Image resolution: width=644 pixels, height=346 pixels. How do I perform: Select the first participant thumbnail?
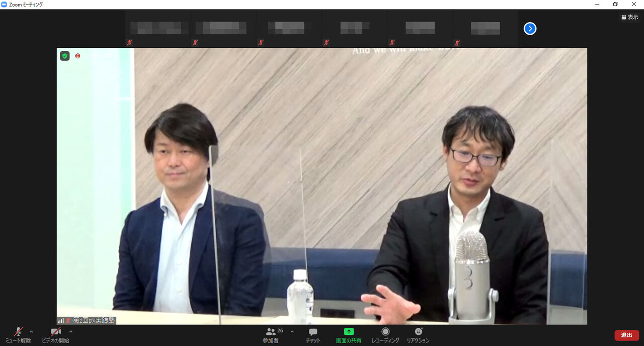pyautogui.click(x=158, y=28)
